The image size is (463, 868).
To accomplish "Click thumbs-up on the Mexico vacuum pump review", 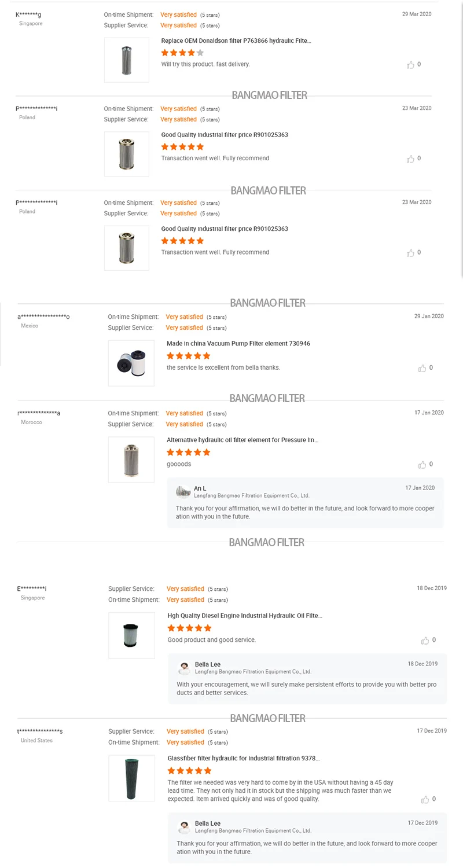I will click(422, 368).
